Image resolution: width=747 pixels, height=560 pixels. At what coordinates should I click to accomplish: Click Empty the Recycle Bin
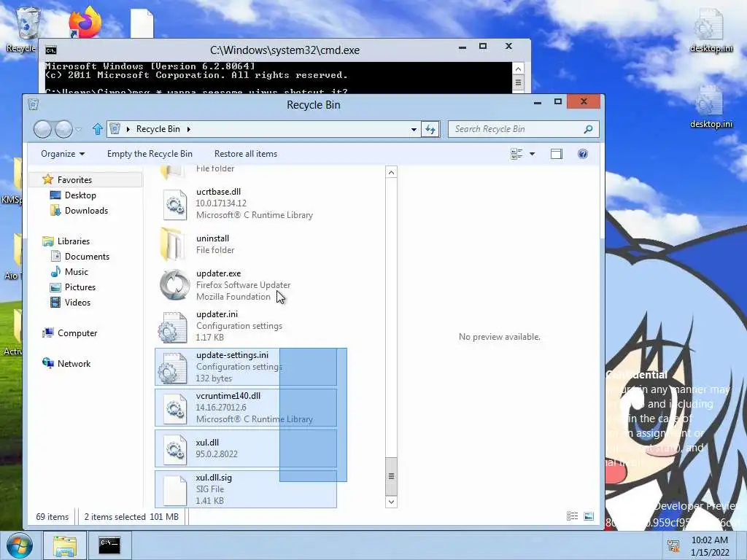tap(150, 154)
